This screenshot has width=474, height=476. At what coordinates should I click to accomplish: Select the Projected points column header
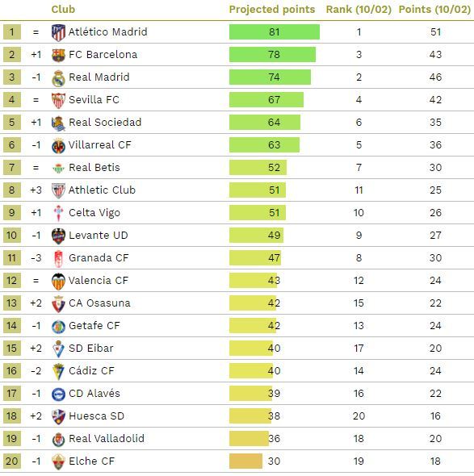pyautogui.click(x=272, y=10)
